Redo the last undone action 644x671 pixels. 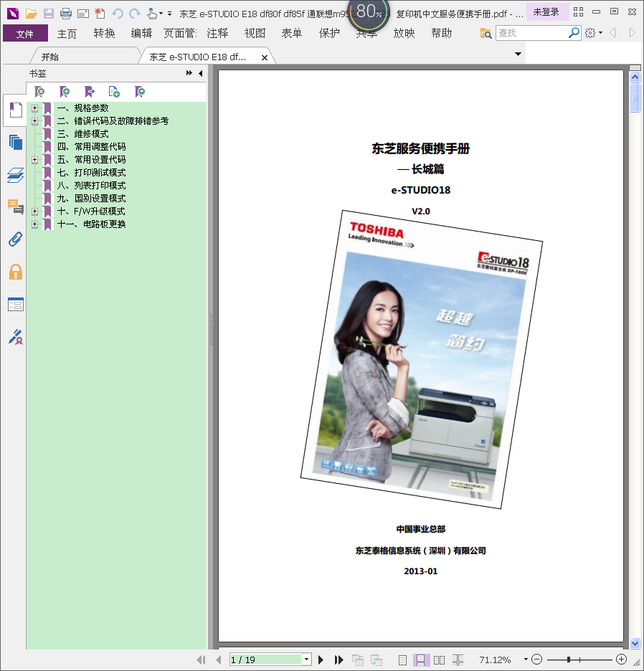(135, 14)
